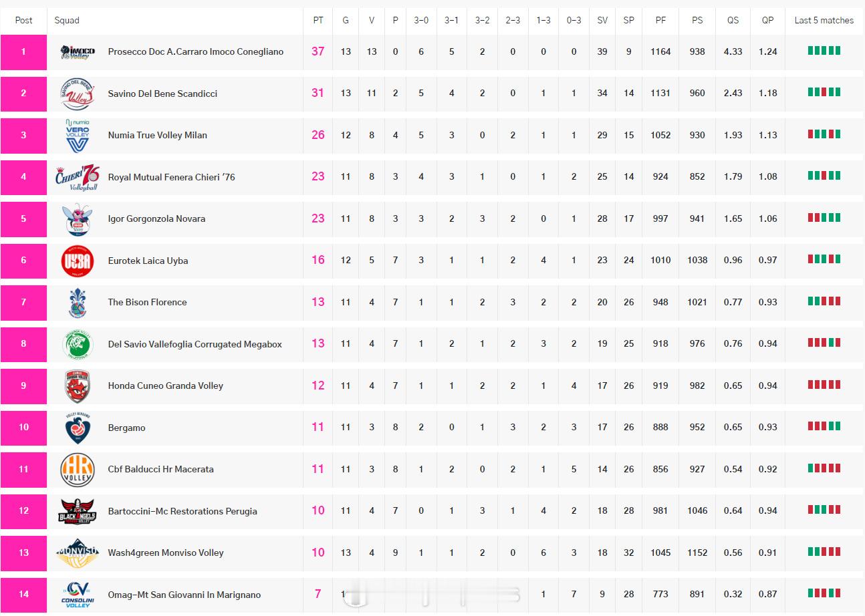865x616 pixels.
Task: View last 5 matches form for Novara
Action: [824, 218]
